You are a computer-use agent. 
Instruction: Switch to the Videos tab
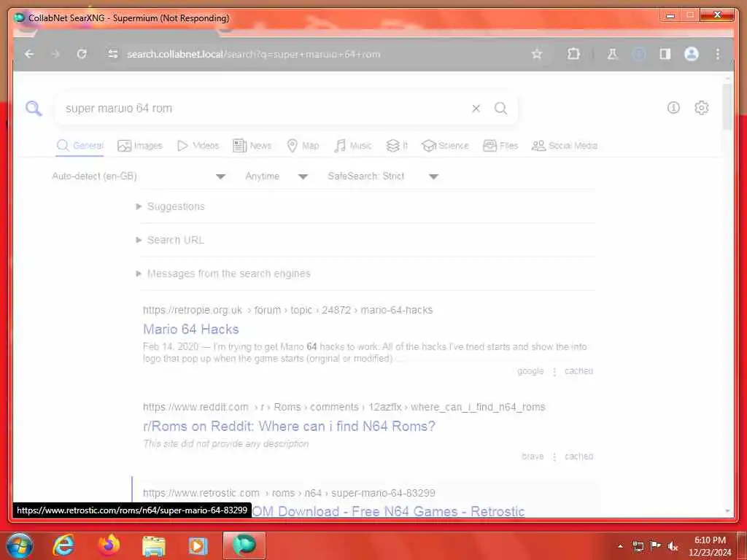(198, 146)
